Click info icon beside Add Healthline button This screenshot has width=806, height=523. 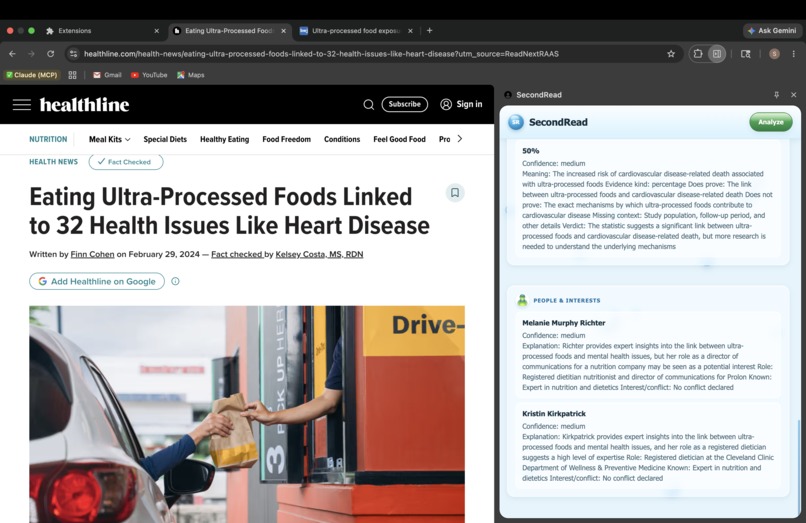coord(175,281)
